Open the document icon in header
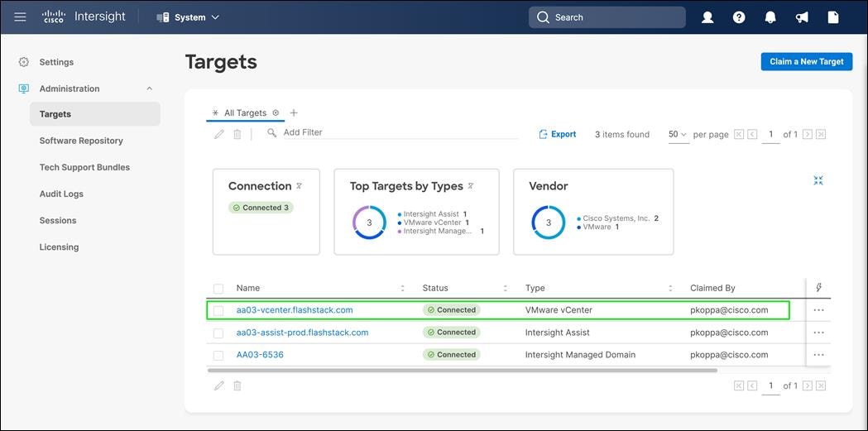The height and width of the screenshot is (431, 868). coord(833,17)
